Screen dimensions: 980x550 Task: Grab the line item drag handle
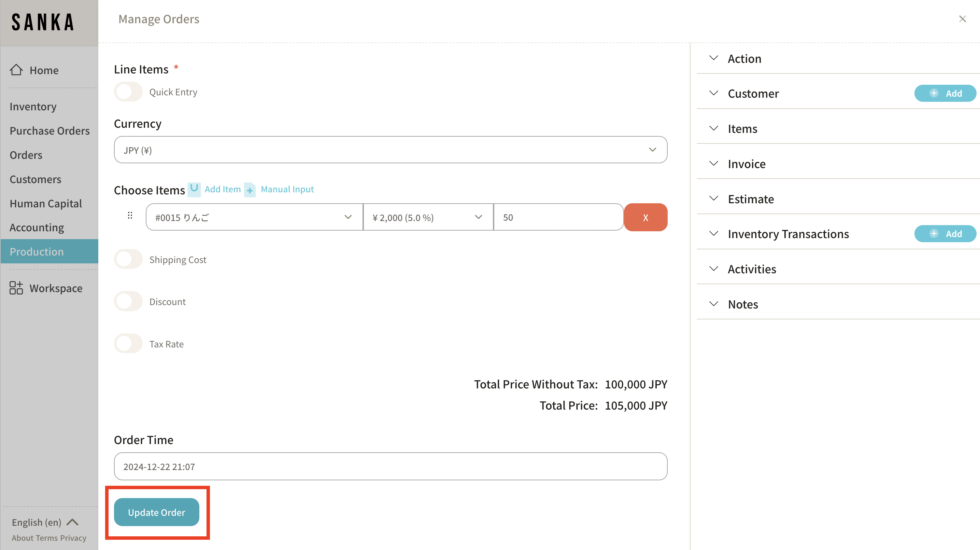130,216
